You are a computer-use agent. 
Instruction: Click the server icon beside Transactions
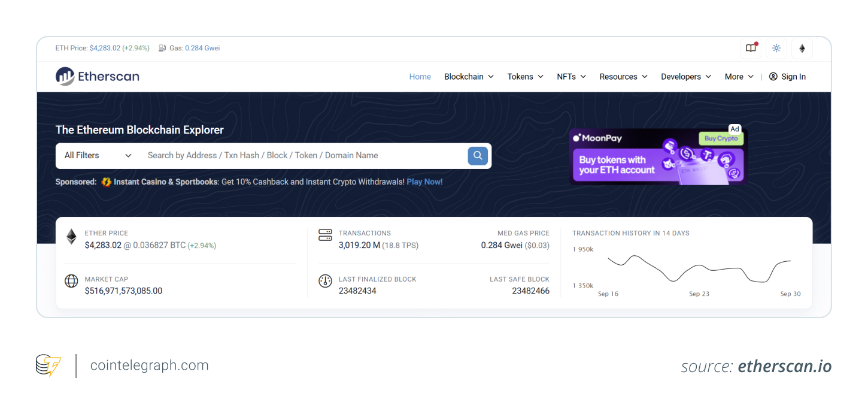click(325, 235)
